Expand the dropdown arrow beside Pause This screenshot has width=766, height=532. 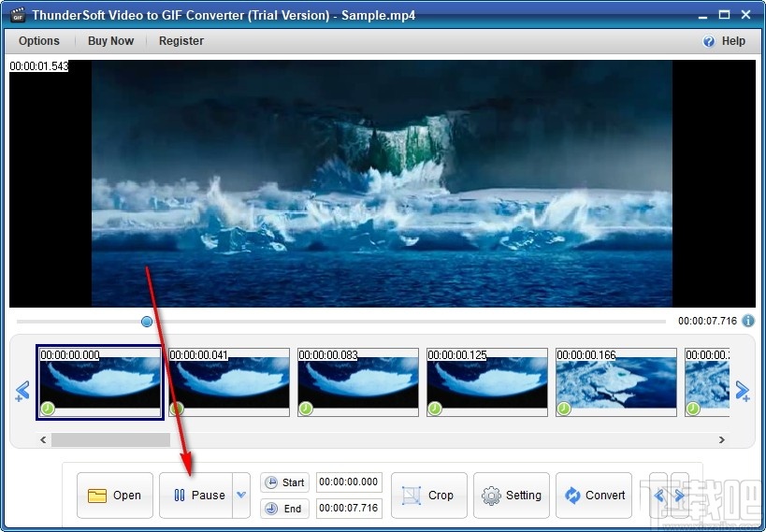coord(241,495)
